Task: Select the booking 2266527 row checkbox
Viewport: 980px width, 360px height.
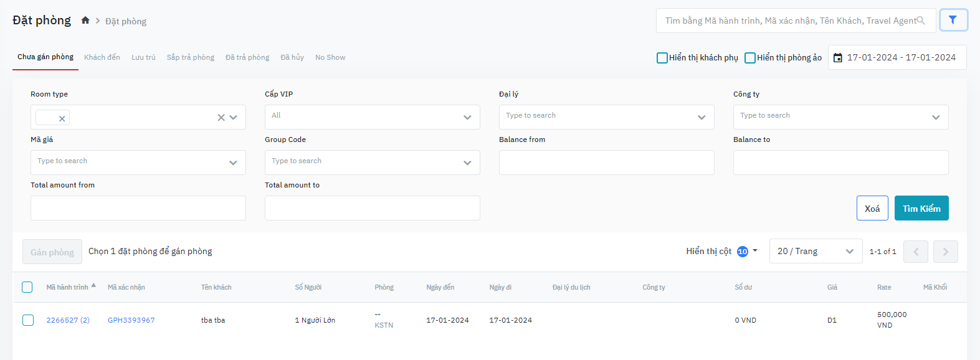Action: click(28, 320)
